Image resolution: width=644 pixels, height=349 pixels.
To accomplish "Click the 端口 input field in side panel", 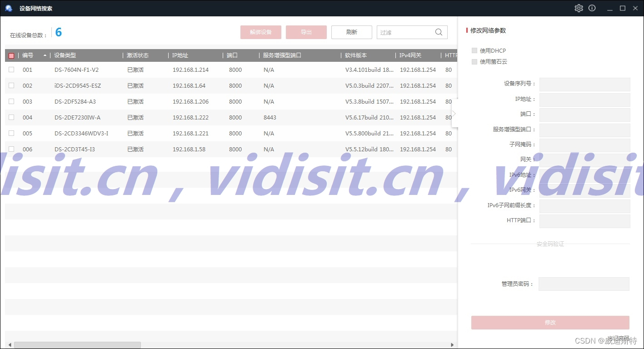I will click(585, 115).
